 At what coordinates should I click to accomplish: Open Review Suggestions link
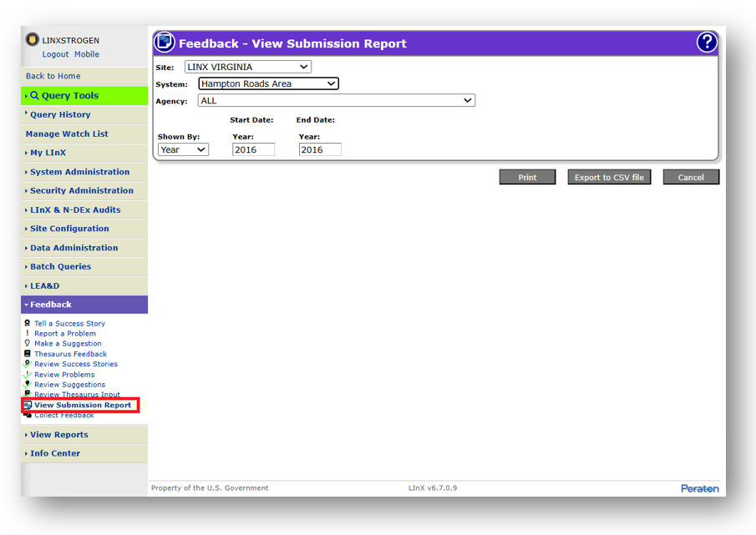(x=70, y=385)
